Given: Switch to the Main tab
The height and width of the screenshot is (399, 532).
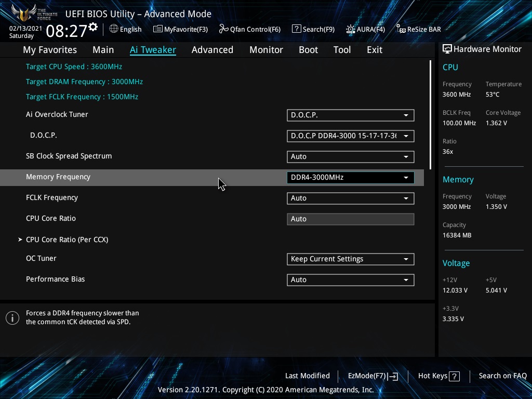Looking at the screenshot, I should (x=103, y=50).
